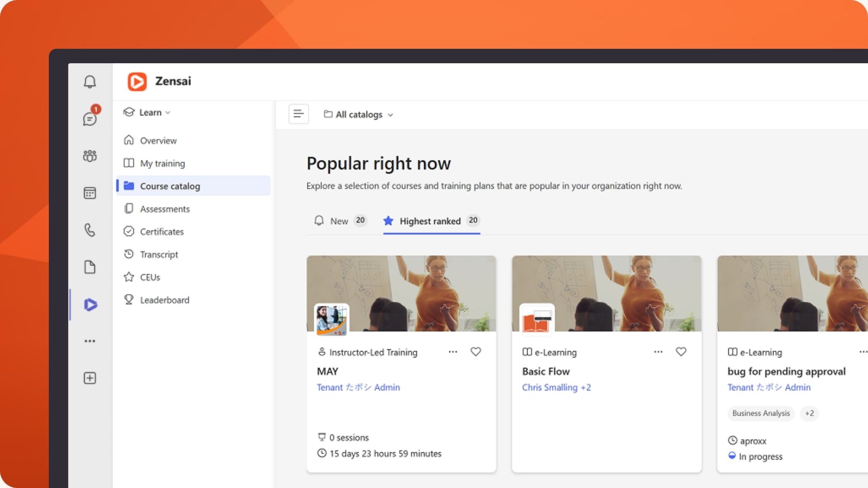Click the Zensai logo in header

pyautogui.click(x=137, y=82)
